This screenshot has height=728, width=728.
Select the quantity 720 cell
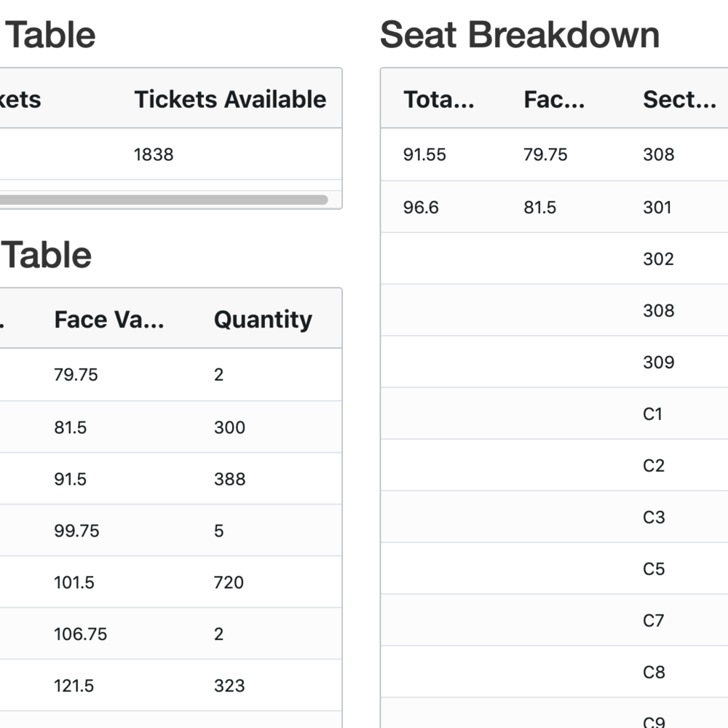[229, 582]
